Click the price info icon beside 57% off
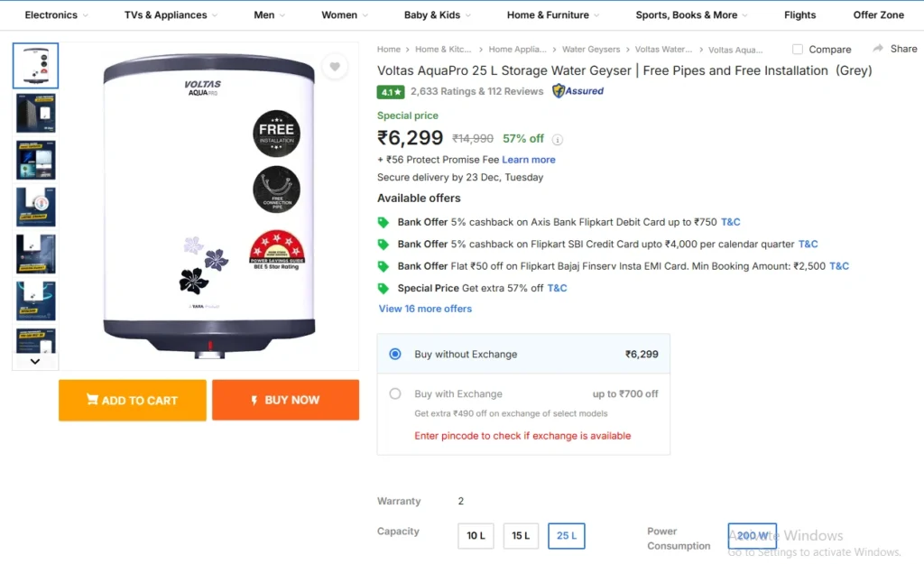This screenshot has width=924, height=564. [558, 140]
